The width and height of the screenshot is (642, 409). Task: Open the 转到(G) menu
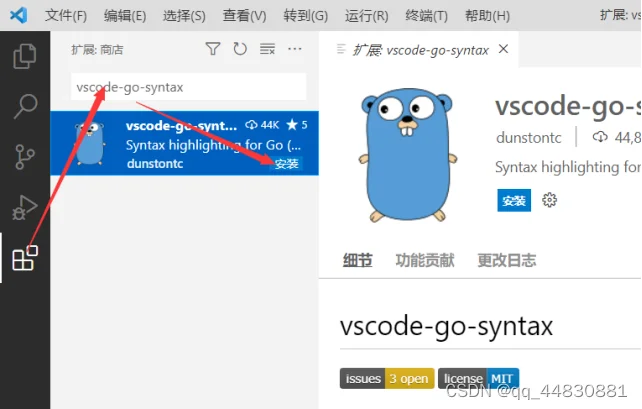click(306, 16)
